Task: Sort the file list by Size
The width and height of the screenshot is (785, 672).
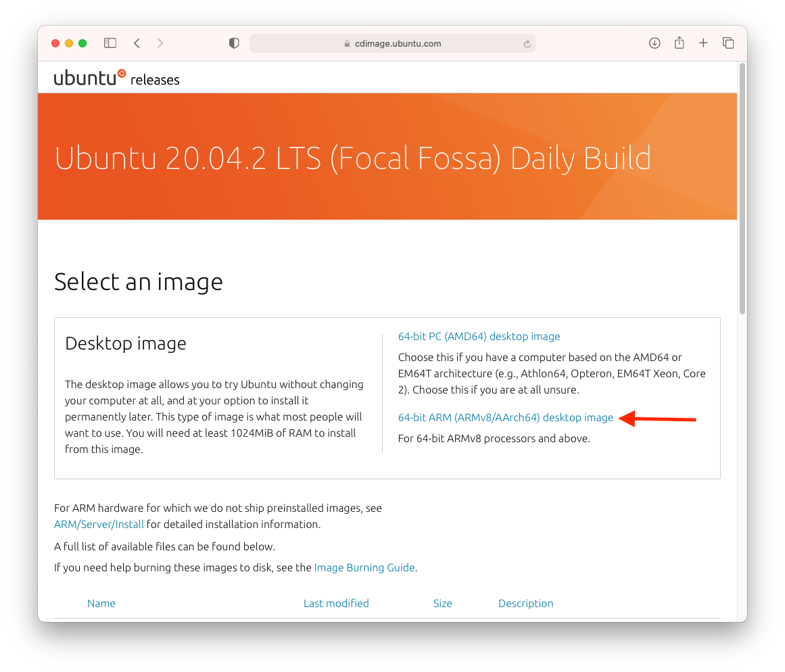Action: pyautogui.click(x=442, y=603)
